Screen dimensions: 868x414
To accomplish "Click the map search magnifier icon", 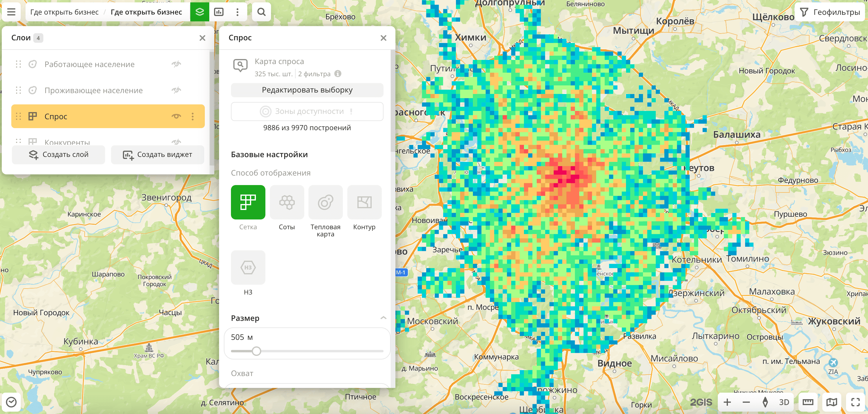I will tap(261, 12).
